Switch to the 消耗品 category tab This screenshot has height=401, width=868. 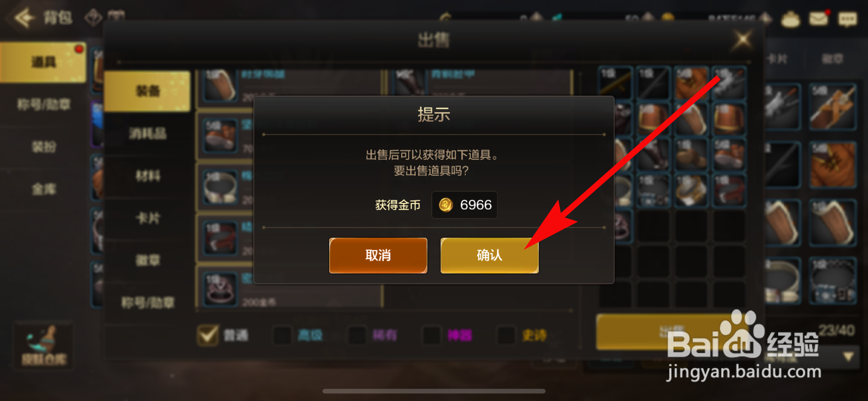(147, 134)
